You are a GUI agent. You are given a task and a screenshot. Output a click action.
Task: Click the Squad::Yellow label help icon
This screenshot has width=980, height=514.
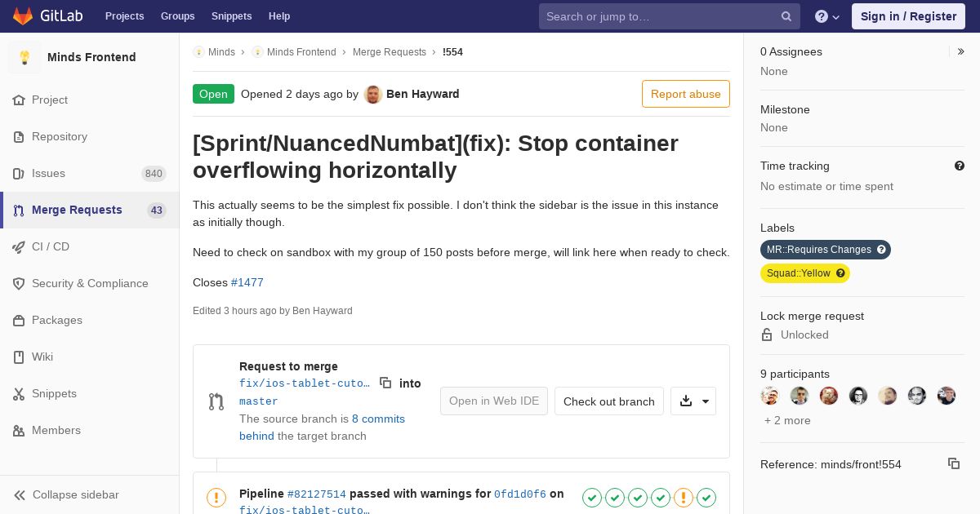point(840,273)
